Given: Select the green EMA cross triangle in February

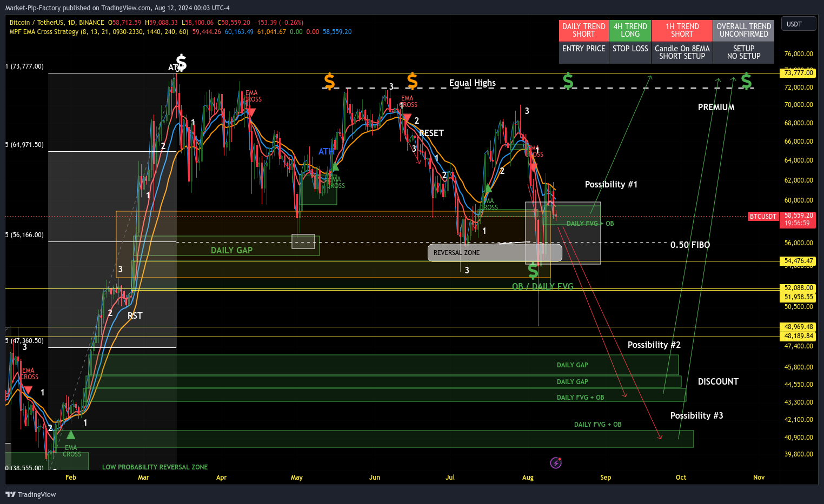Looking at the screenshot, I should click(x=71, y=435).
